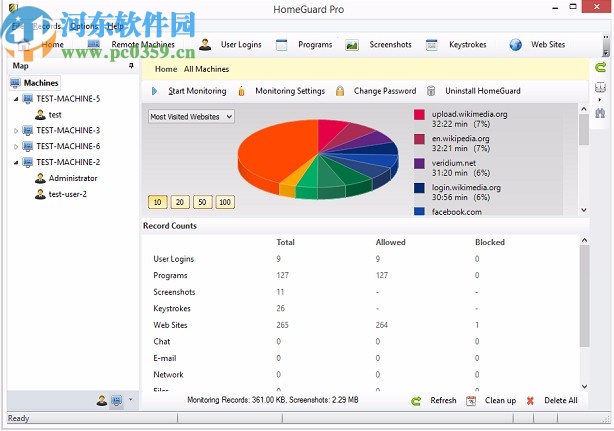
Task: Click the Clean up calendar icon
Action: click(x=471, y=401)
